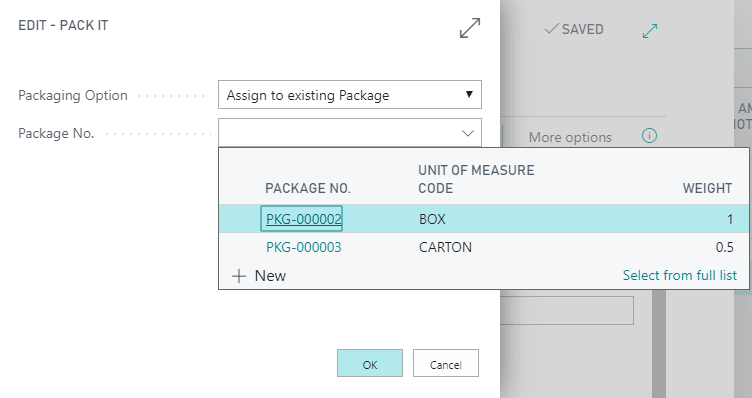Sort by the Unit of Measure Code column header

click(476, 179)
